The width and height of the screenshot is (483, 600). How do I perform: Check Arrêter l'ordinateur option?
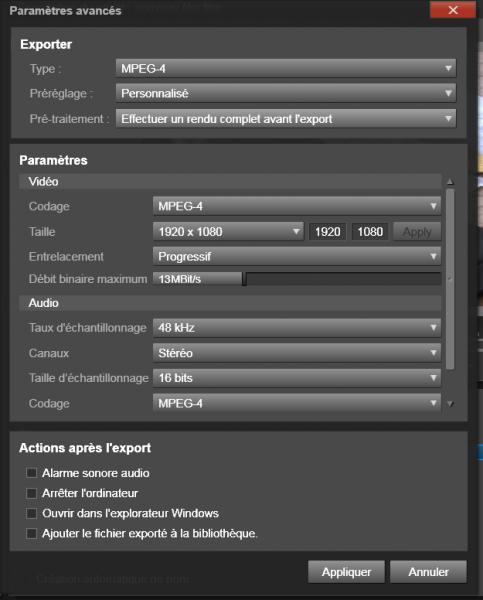point(31,493)
